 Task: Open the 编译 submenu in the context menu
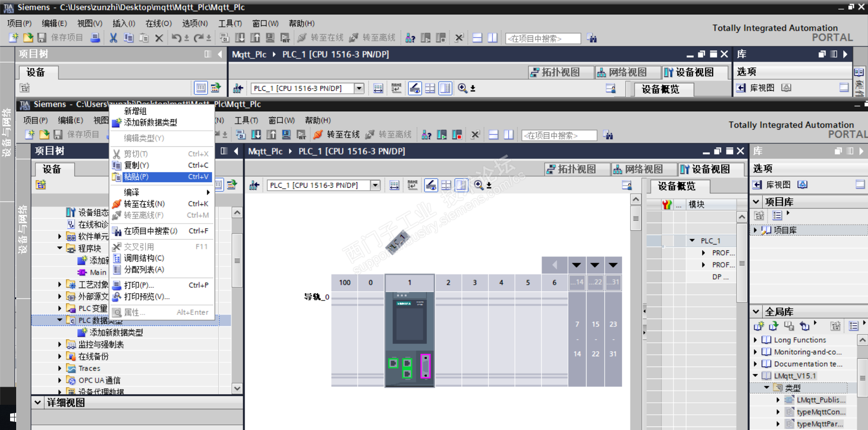pyautogui.click(x=162, y=192)
